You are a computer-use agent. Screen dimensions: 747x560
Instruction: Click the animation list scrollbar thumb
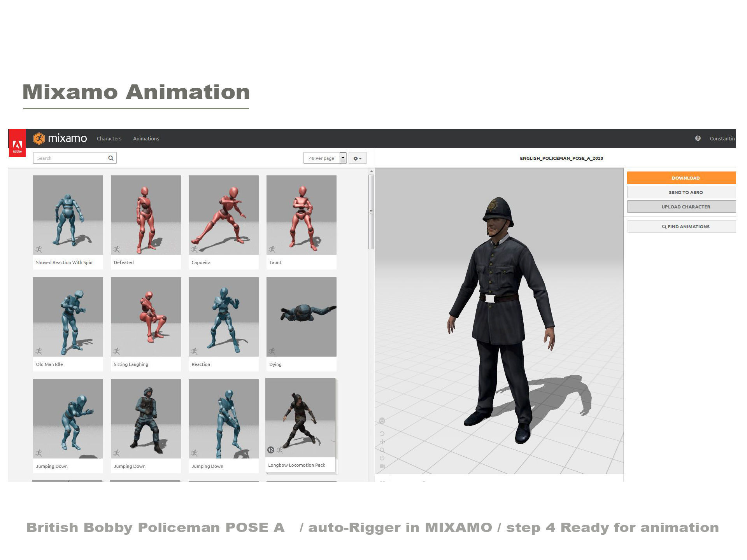(371, 212)
